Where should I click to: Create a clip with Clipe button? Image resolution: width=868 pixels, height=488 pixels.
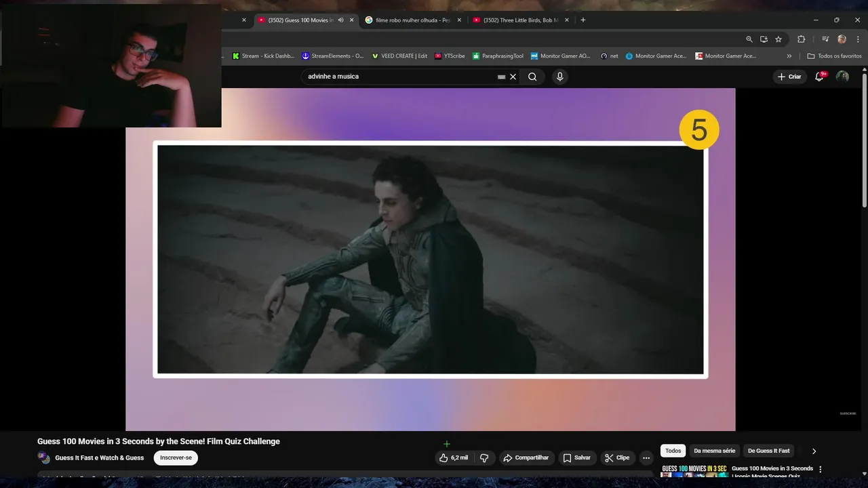(617, 457)
